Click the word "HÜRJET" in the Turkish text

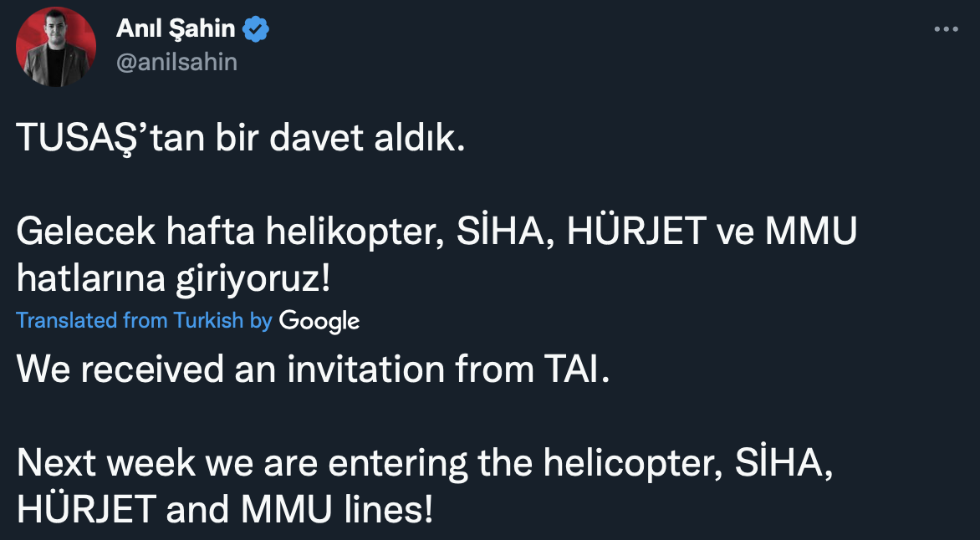[635, 233]
